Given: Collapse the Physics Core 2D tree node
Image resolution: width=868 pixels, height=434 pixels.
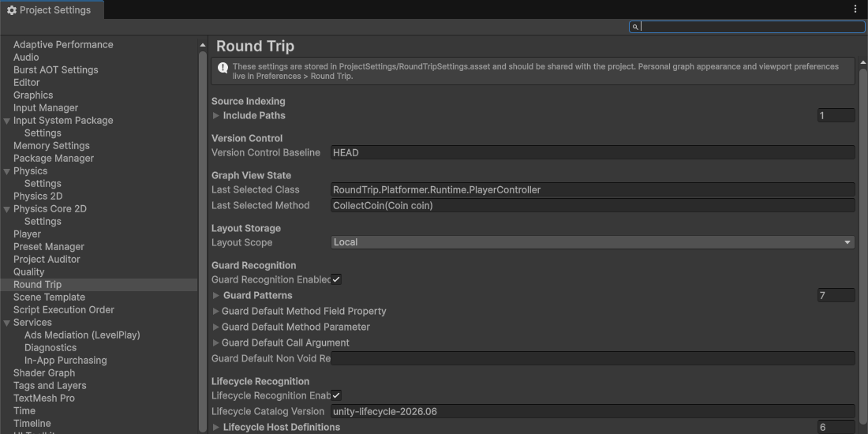Looking at the screenshot, I should [x=6, y=208].
